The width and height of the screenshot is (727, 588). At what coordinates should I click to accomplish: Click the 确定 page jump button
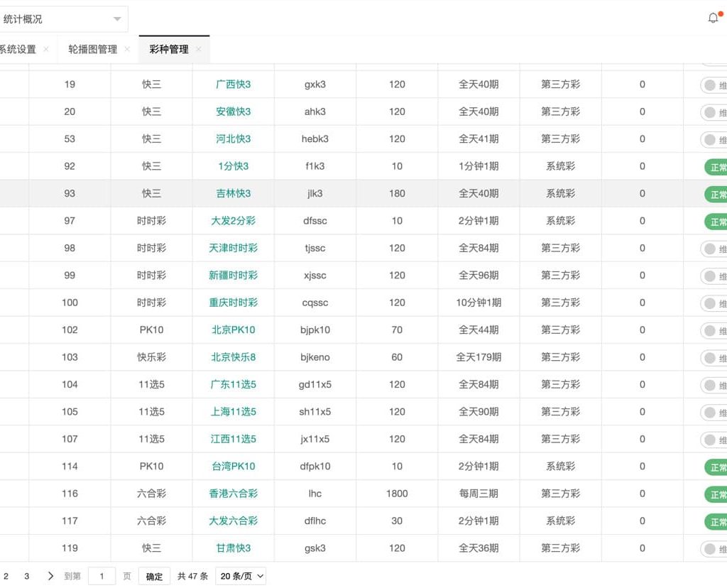(155, 576)
